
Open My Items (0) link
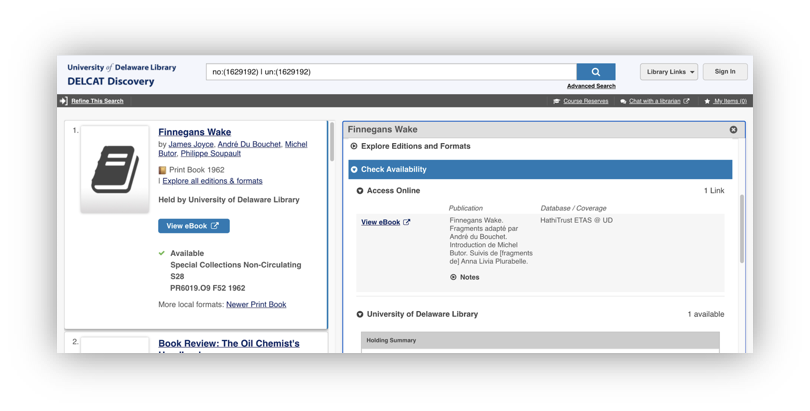tap(730, 101)
